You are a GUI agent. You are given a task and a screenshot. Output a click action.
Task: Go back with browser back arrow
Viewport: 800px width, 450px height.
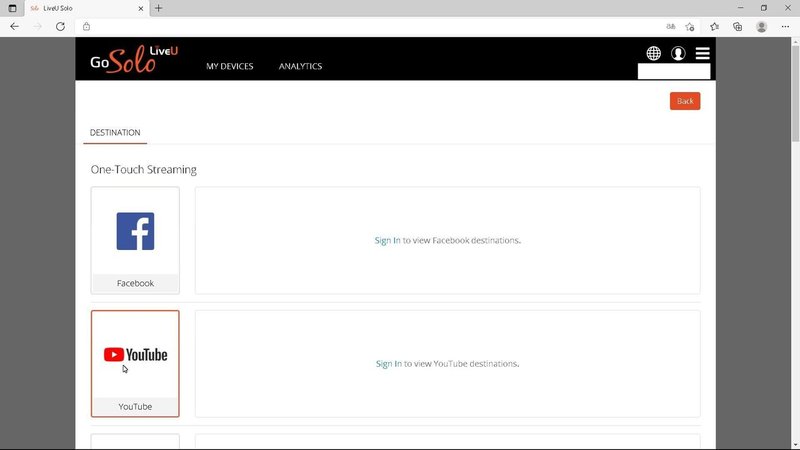(x=14, y=27)
